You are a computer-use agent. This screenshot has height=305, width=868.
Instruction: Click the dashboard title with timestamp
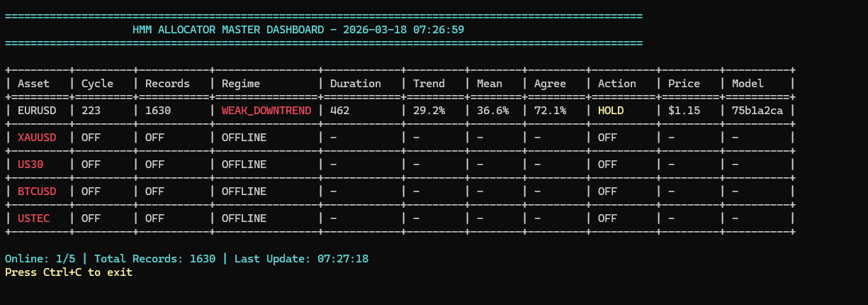click(x=298, y=30)
